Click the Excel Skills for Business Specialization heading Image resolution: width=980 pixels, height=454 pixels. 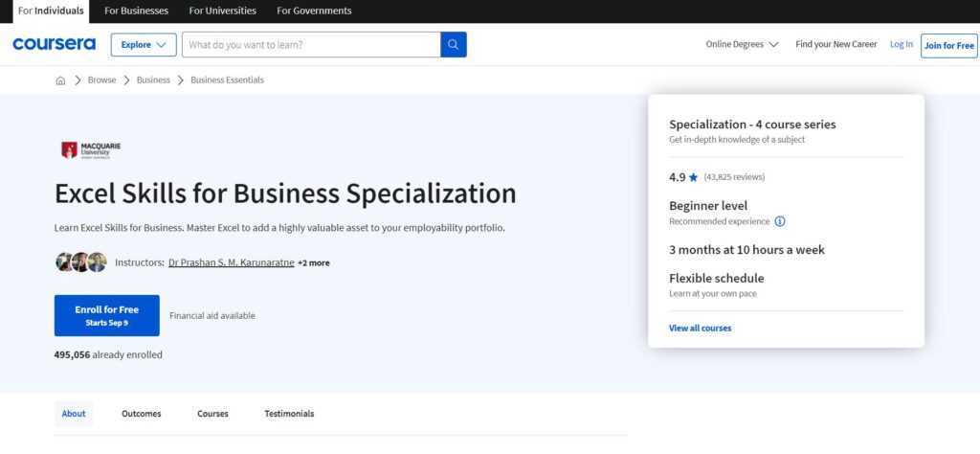(x=285, y=193)
